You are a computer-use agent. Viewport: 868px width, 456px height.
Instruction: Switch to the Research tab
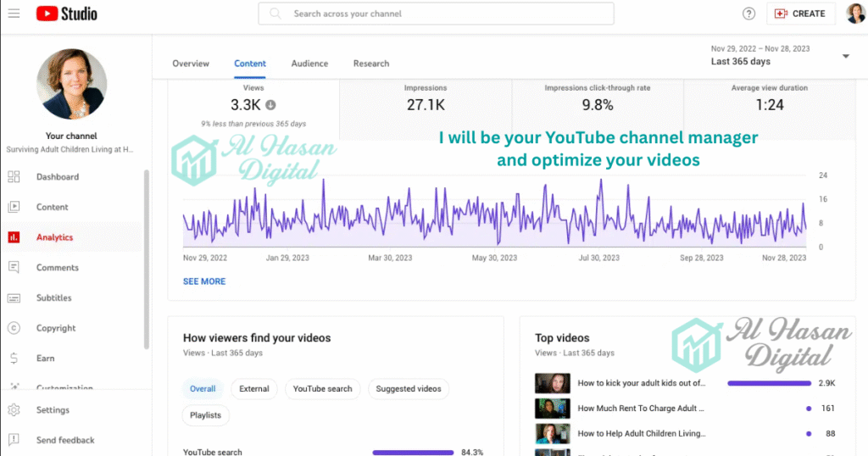(x=371, y=64)
